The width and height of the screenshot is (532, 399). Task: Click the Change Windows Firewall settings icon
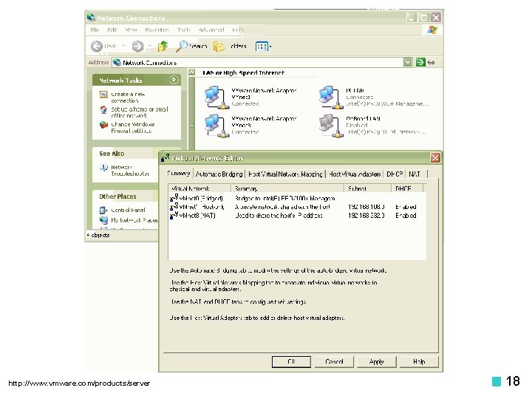click(103, 125)
